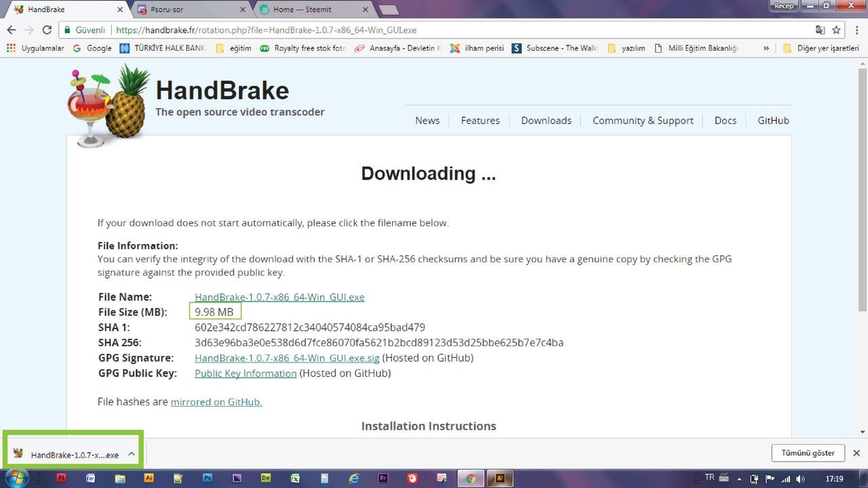The height and width of the screenshot is (488, 868).
Task: Click the browser forward arrow
Action: (x=29, y=30)
